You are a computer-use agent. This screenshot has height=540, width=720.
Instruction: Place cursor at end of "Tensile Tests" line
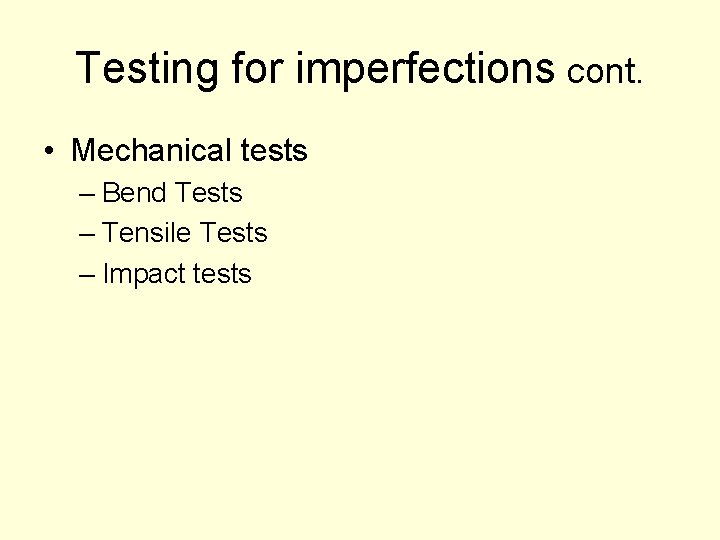point(269,233)
